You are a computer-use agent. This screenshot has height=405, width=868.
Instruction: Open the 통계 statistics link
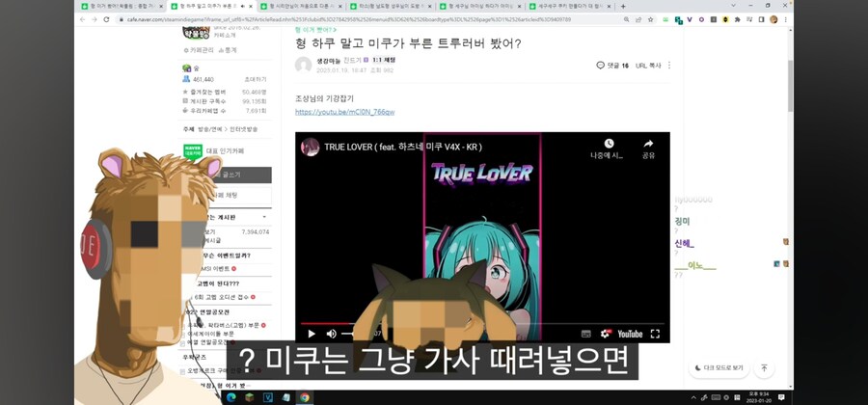pos(228,50)
